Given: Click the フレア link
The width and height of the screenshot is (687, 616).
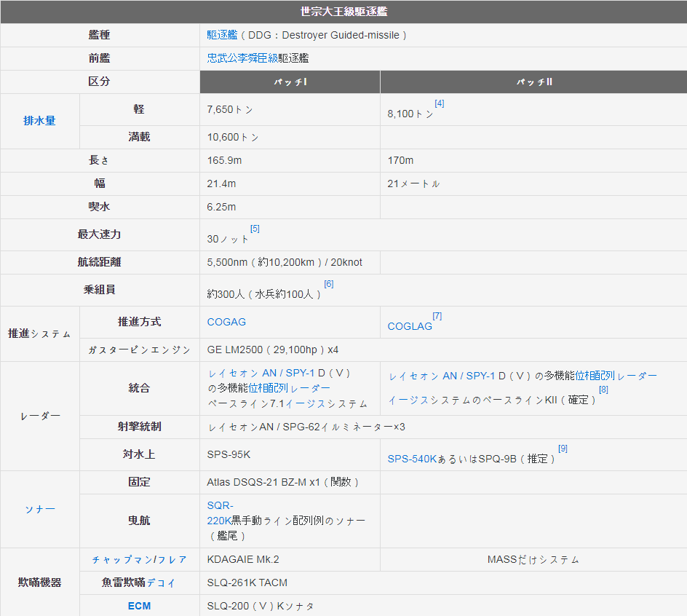Looking at the screenshot, I should (x=172, y=559).
